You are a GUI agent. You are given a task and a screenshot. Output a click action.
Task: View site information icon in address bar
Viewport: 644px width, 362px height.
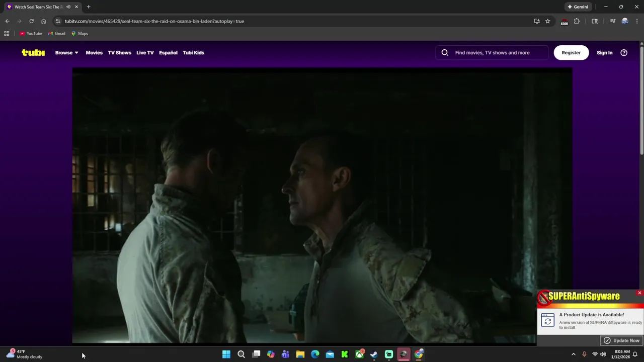[58, 21]
